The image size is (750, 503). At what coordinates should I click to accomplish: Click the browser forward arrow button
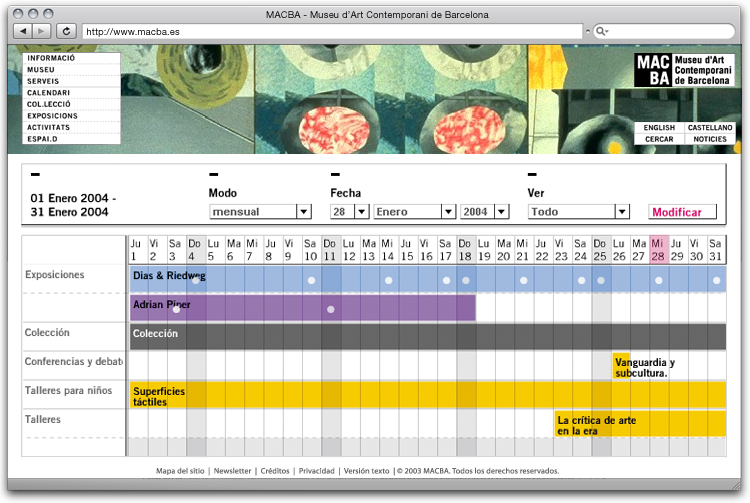(x=42, y=31)
